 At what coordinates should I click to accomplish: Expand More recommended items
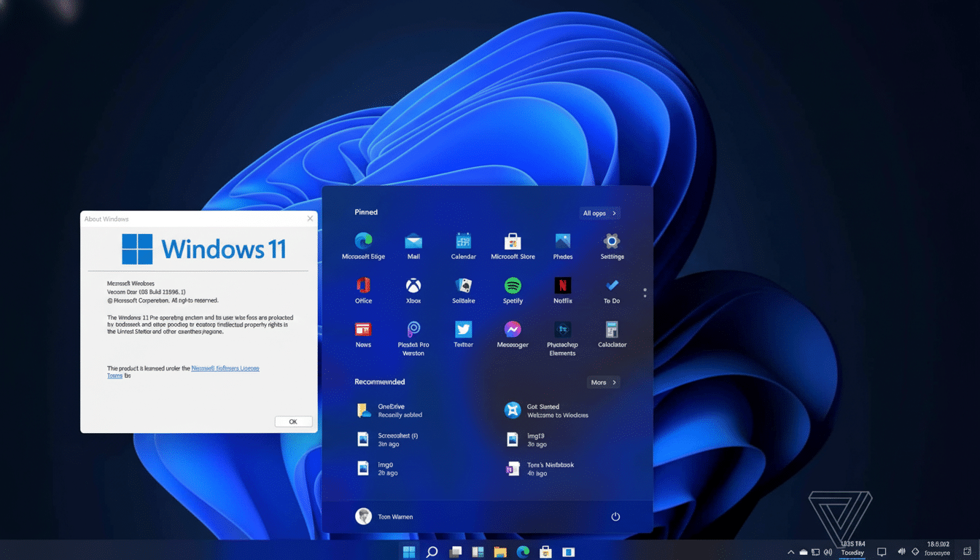[x=603, y=382]
